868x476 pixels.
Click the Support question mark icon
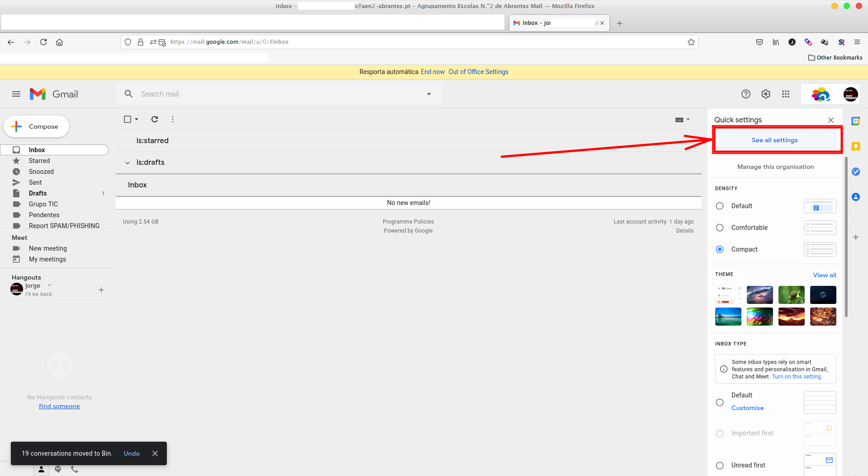(x=745, y=94)
